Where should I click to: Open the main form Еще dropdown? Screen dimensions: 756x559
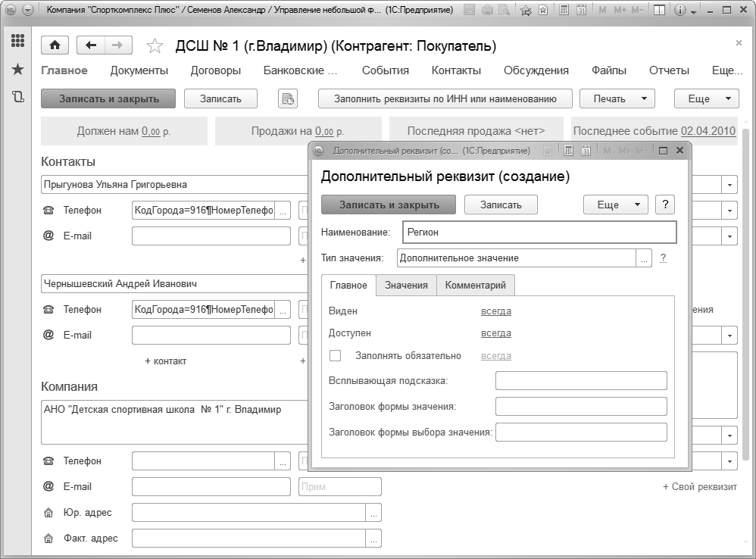[x=706, y=98]
